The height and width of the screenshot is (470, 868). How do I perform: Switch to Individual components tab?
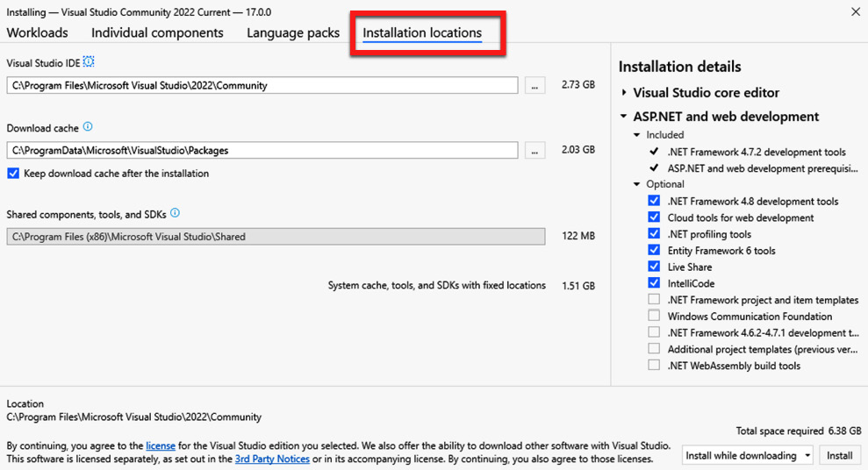pyautogui.click(x=157, y=32)
